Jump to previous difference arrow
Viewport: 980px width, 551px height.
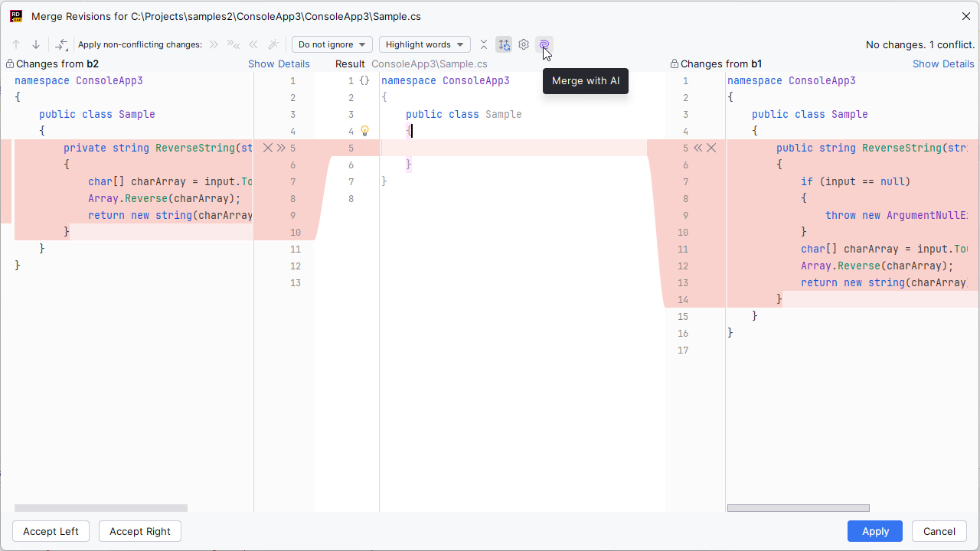[16, 44]
